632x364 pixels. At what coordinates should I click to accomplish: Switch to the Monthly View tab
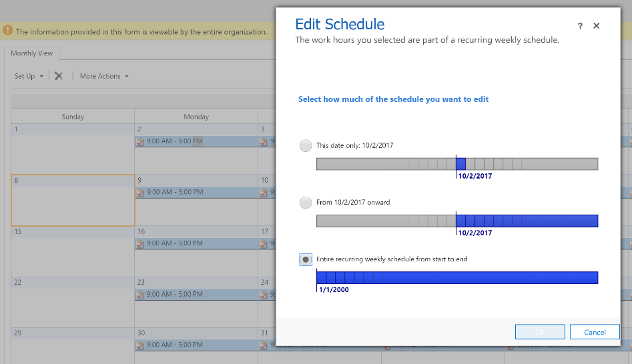pos(31,53)
